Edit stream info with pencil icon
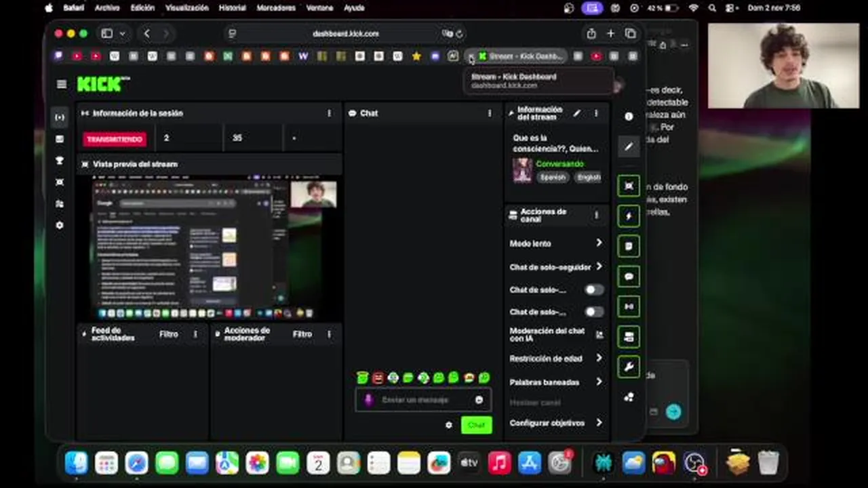This screenshot has height=488, width=868. point(576,113)
